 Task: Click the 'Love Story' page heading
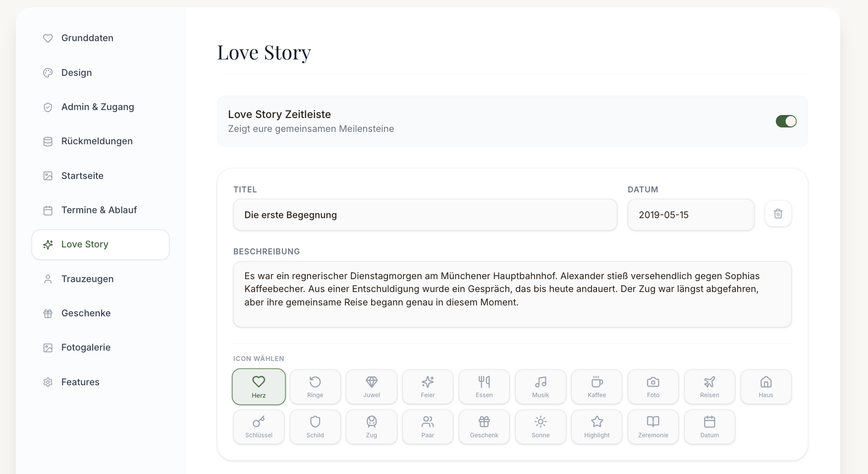[x=264, y=53]
